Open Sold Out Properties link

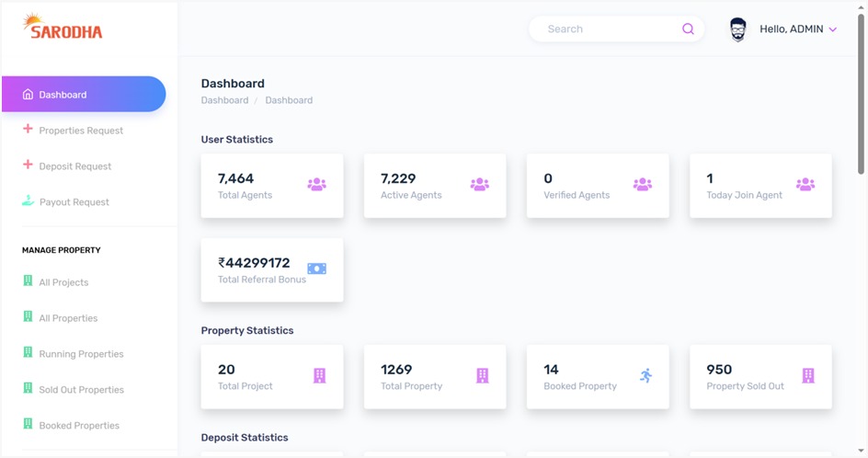[81, 390]
